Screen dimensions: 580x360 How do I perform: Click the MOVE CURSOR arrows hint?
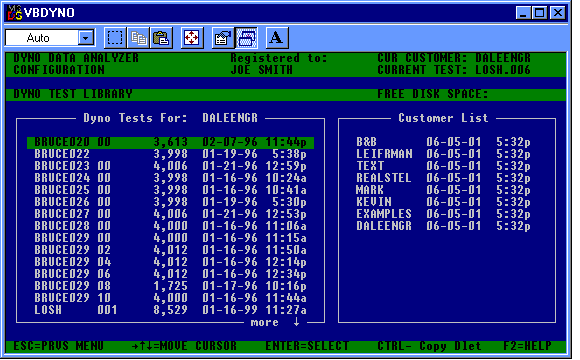click(184, 346)
